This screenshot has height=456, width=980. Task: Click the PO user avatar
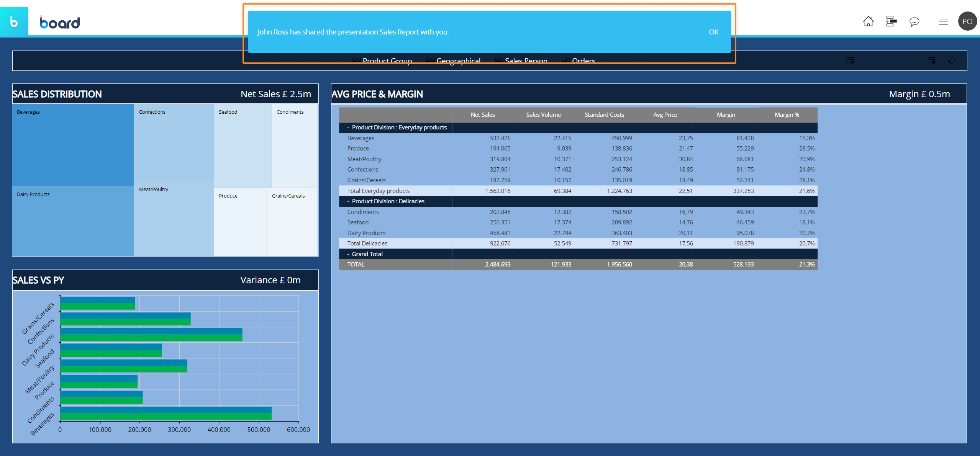[x=967, y=21]
